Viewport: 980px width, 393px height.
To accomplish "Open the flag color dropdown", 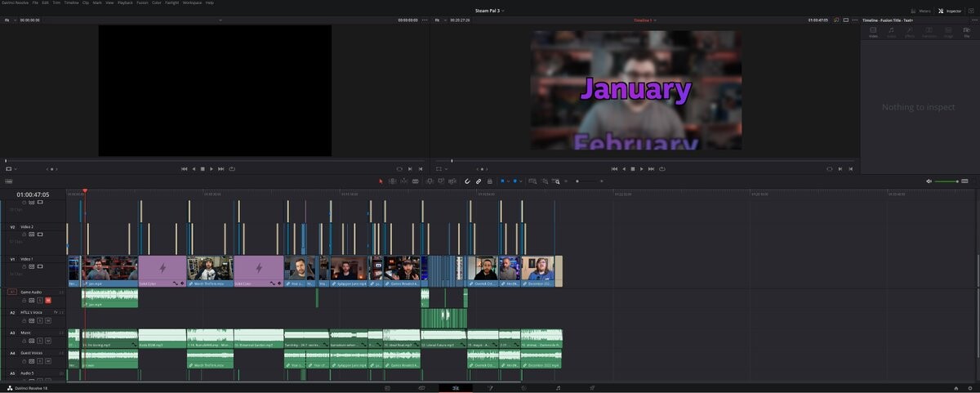I will (507, 181).
